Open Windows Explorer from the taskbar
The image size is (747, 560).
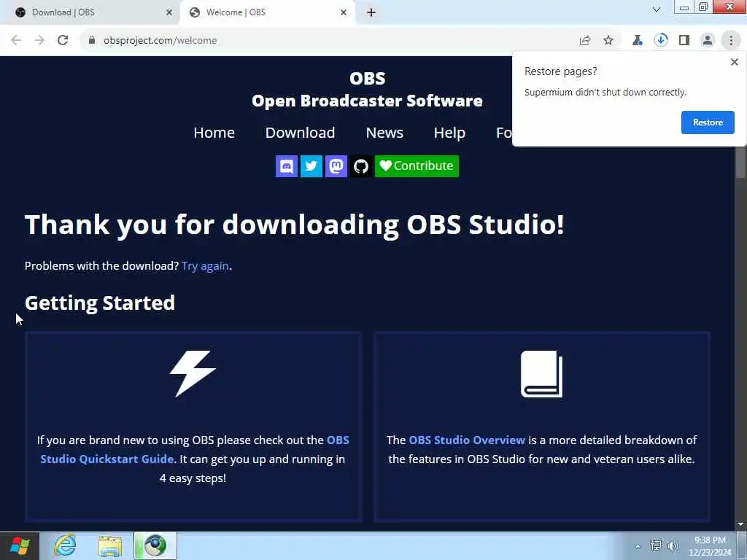tap(110, 545)
